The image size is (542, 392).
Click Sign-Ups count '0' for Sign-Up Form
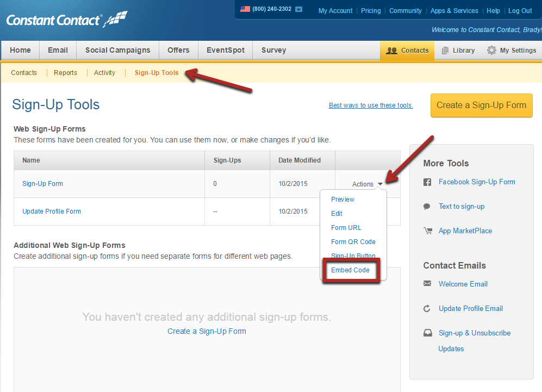(x=215, y=184)
